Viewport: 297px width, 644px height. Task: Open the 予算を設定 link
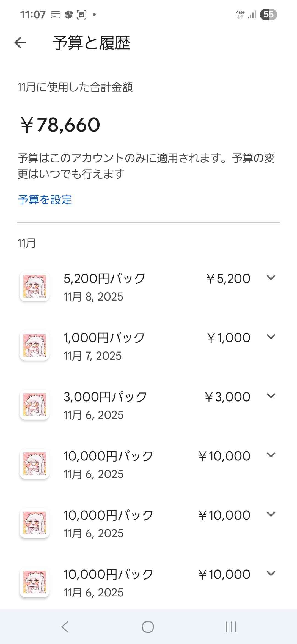coord(45,200)
